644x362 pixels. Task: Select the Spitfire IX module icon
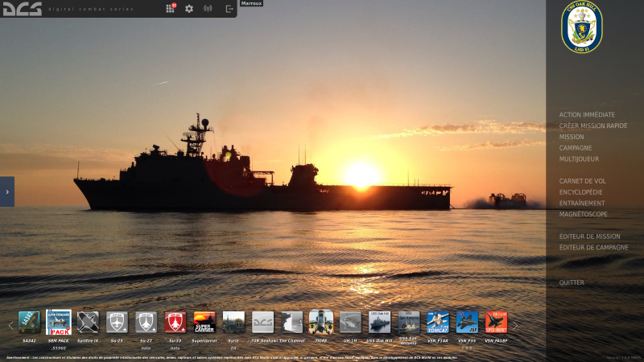click(88, 323)
